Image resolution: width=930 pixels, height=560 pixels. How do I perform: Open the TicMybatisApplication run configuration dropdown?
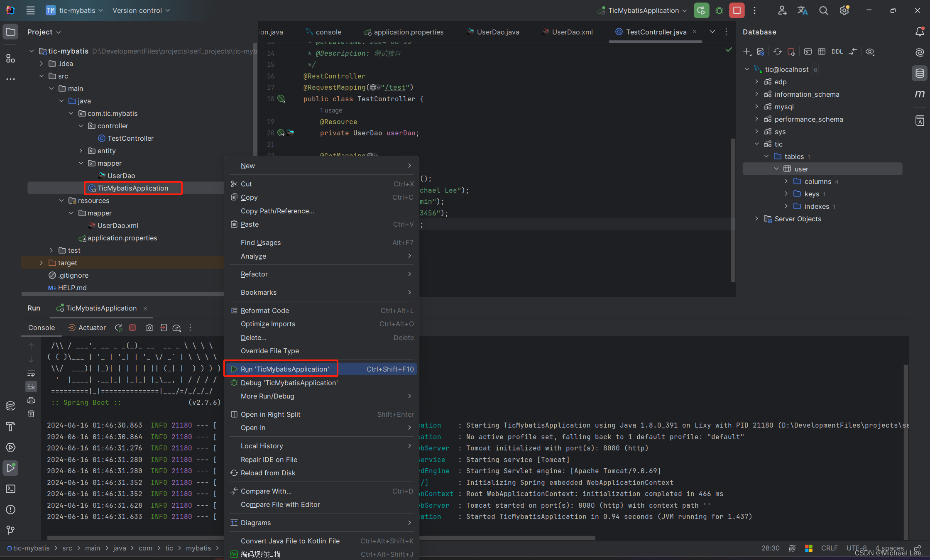(x=642, y=10)
